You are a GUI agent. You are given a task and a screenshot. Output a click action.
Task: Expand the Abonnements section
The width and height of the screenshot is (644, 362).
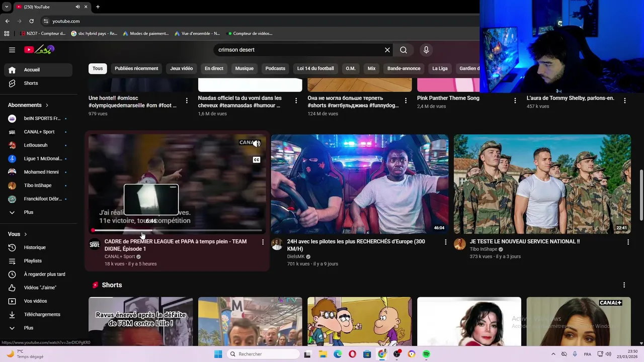point(28,105)
